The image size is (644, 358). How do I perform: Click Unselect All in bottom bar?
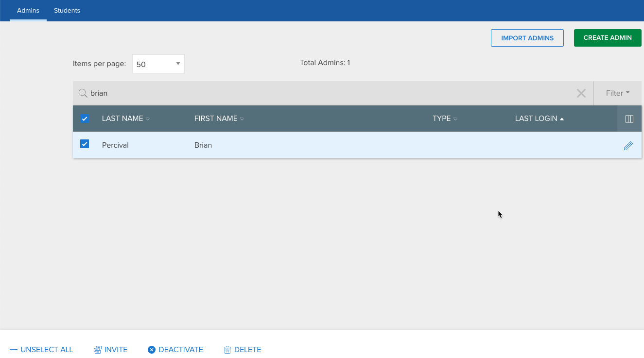(41, 350)
